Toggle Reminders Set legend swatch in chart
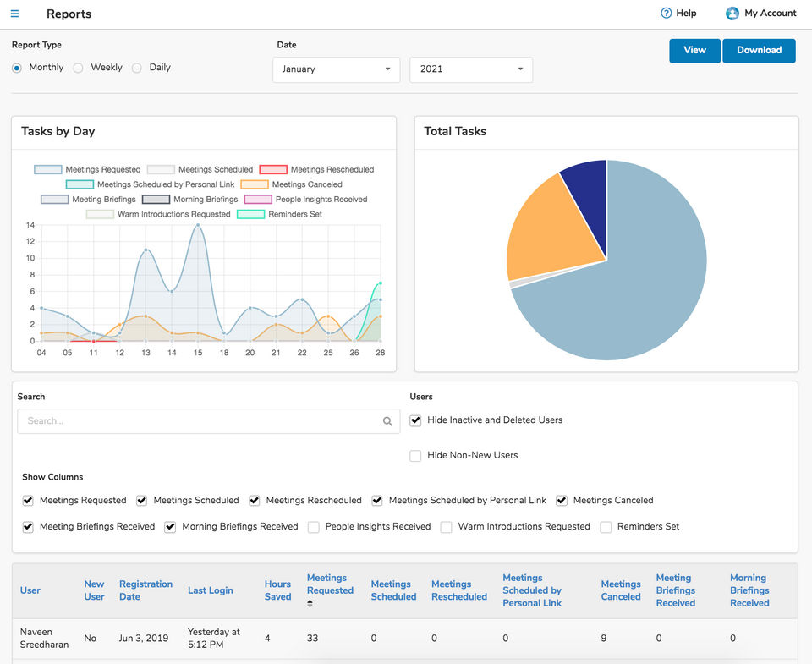This screenshot has height=664, width=812. pos(250,215)
